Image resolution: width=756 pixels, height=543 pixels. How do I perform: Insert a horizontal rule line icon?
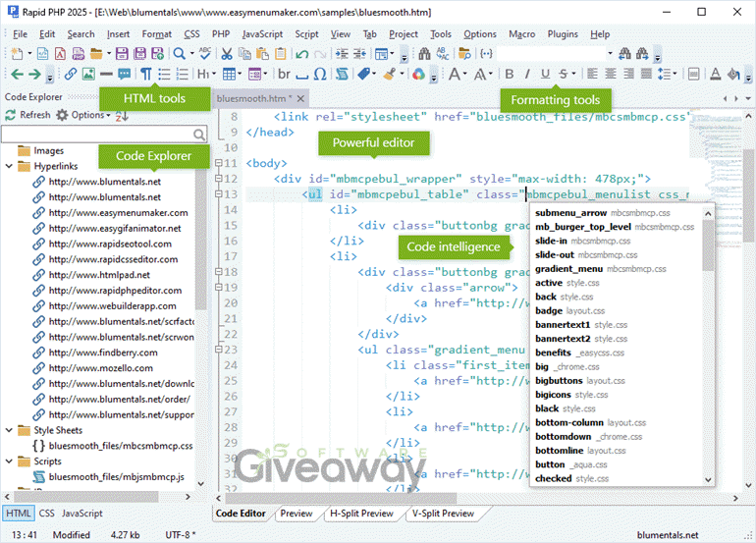[106, 74]
